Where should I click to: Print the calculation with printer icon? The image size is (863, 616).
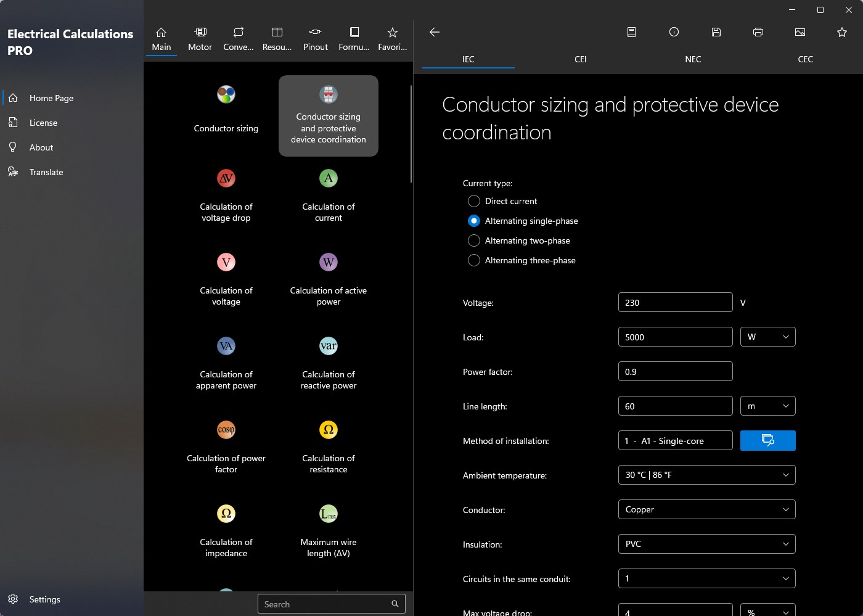coord(758,32)
